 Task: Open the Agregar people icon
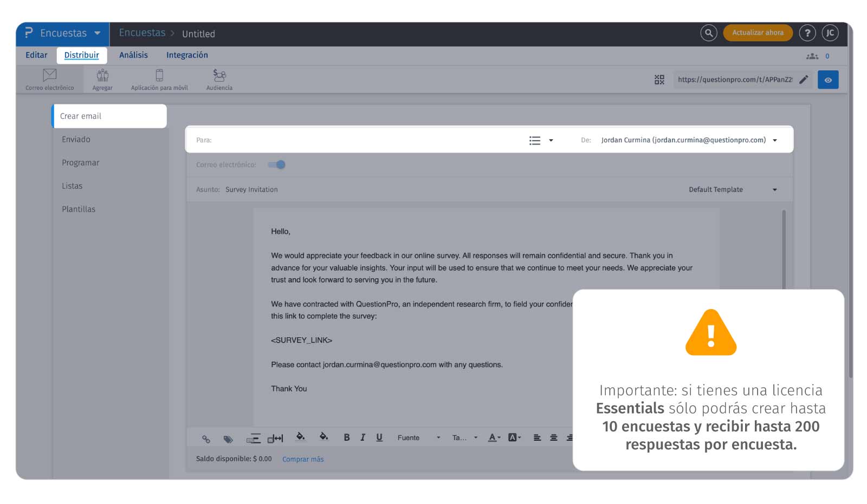[x=102, y=79]
